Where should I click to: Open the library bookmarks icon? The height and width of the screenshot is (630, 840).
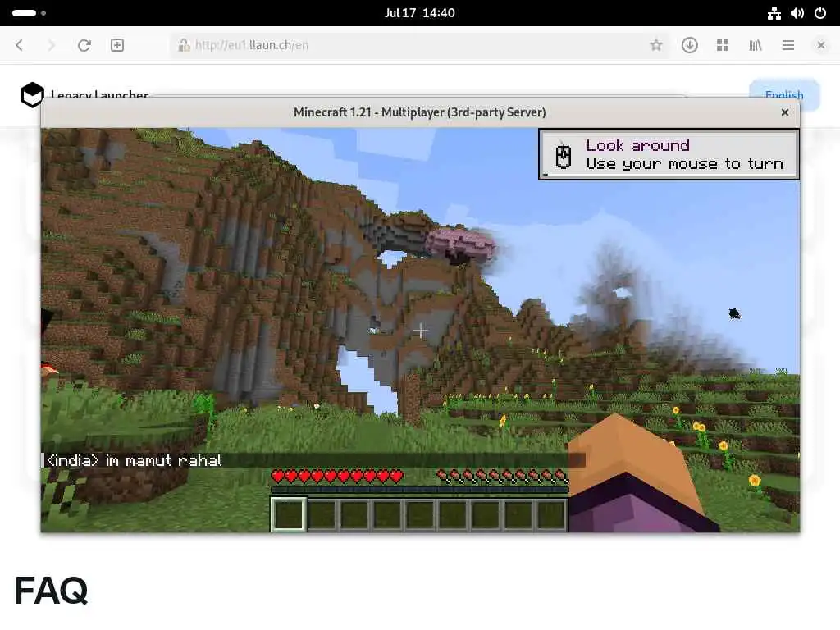point(756,46)
